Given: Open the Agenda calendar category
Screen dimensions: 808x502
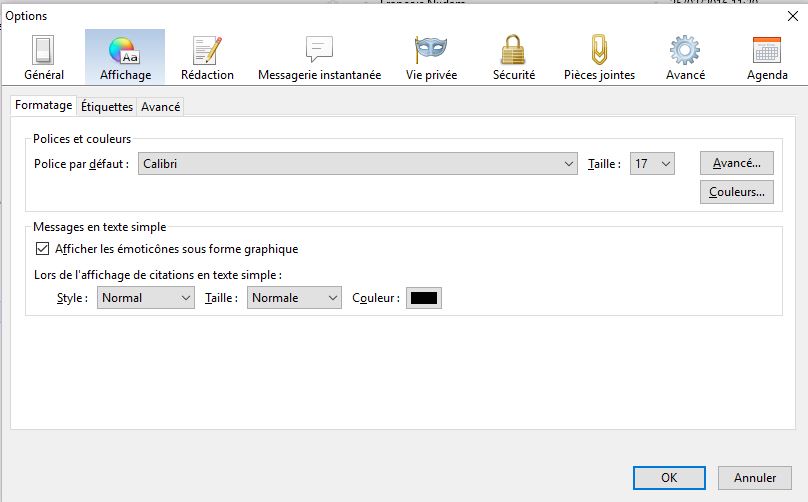Looking at the screenshot, I should click(x=767, y=57).
